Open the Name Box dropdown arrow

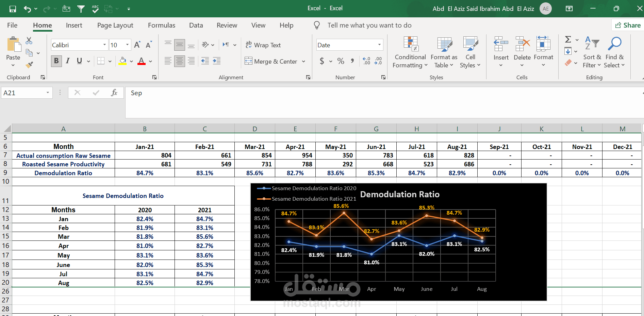(48, 93)
